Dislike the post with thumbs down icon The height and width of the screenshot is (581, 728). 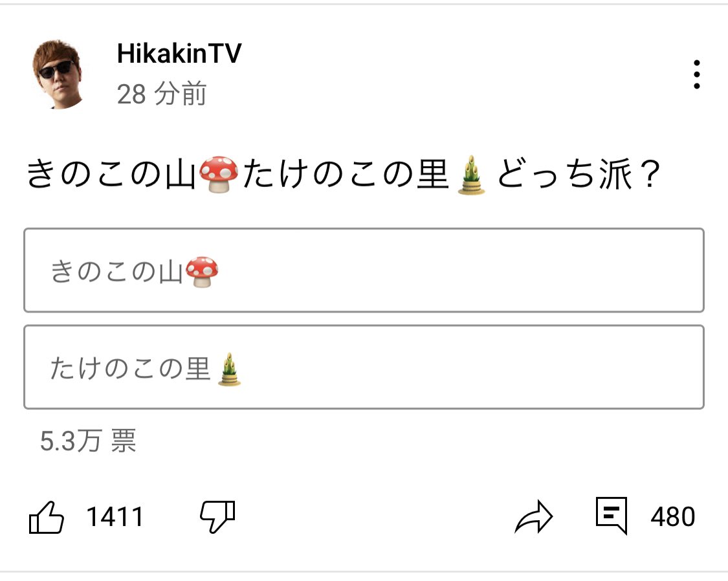point(217,516)
